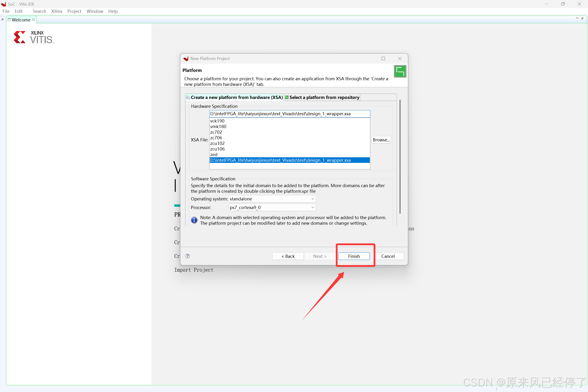Viewport: 588px width, 392px height.
Task: Minimize the Welcome view panel
Action: click(x=577, y=18)
